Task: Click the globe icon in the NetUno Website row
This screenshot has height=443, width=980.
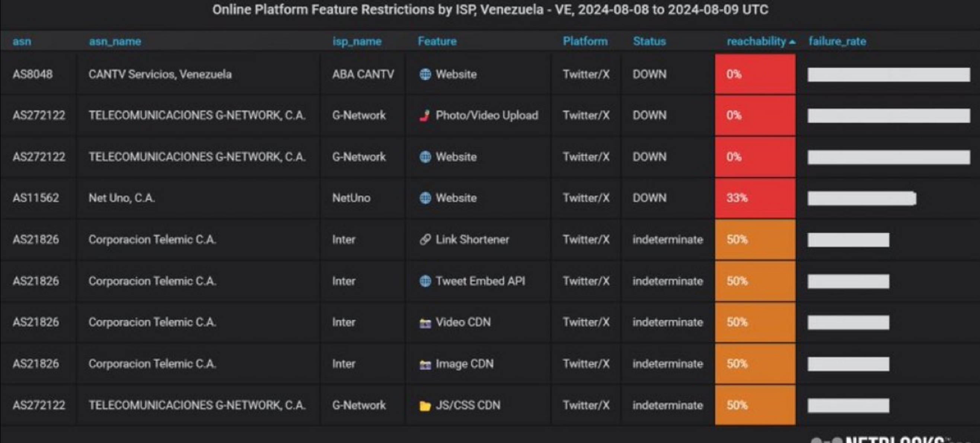Action: (425, 198)
